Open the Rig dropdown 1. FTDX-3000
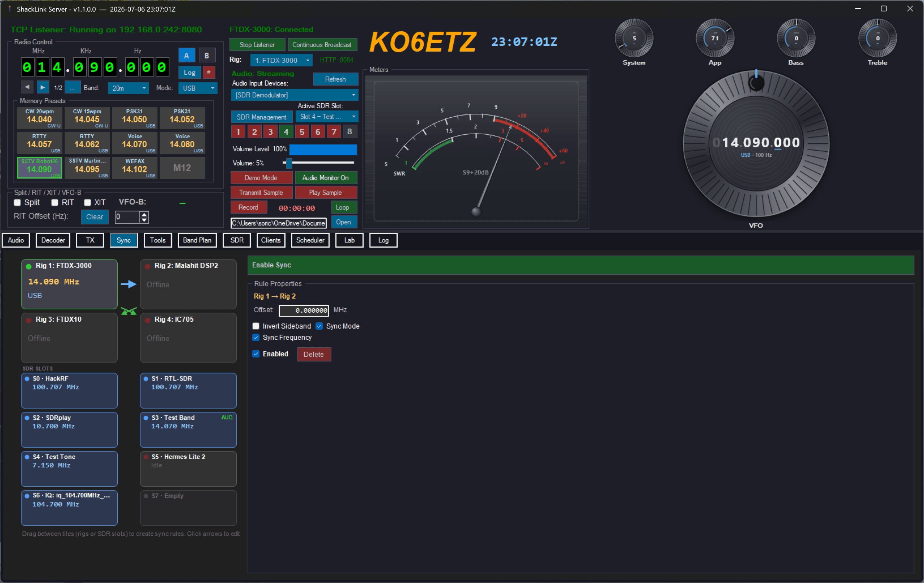924x583 pixels. [x=281, y=60]
